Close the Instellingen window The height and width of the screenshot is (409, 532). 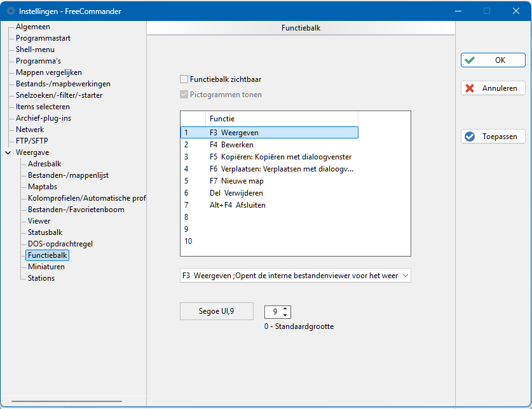point(516,11)
